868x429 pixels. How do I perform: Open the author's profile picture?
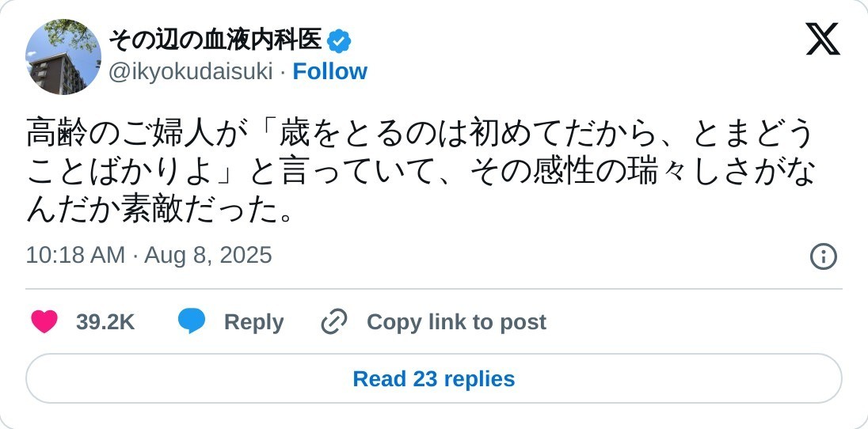(x=63, y=57)
